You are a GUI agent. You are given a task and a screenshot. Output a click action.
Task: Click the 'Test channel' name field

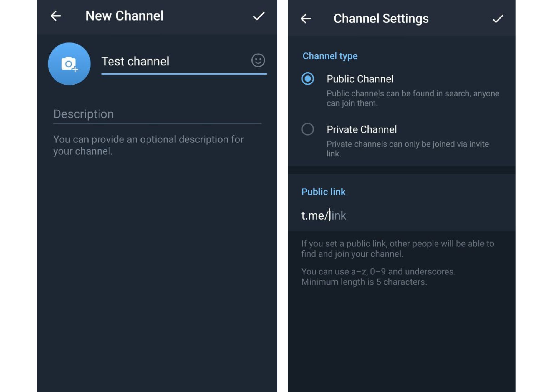(x=172, y=61)
